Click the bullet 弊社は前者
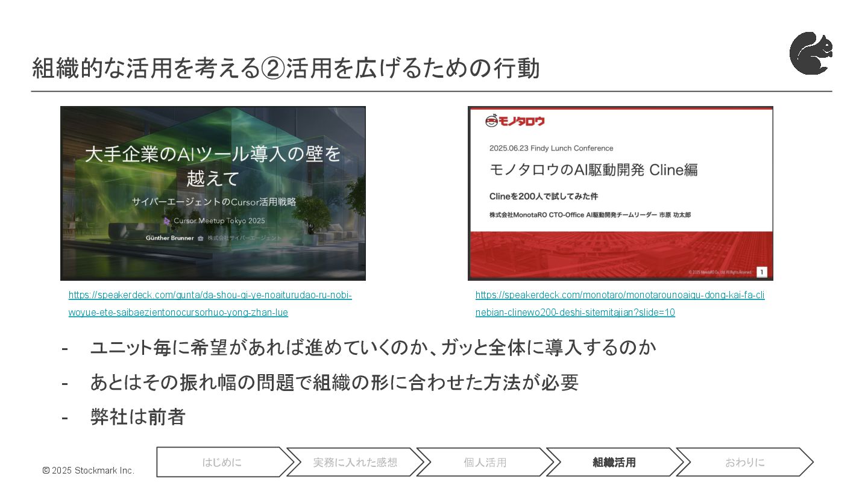This screenshot has height=488, width=868. (x=137, y=417)
